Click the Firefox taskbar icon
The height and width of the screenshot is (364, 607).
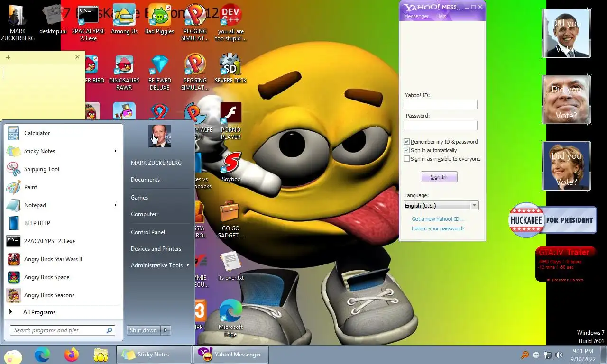click(72, 355)
